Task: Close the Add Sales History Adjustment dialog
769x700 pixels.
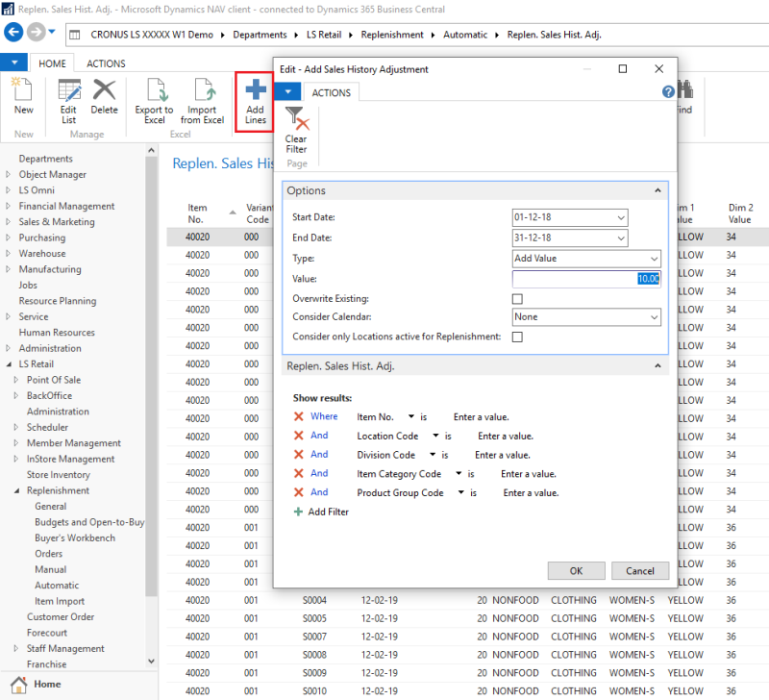Action: 659,68
